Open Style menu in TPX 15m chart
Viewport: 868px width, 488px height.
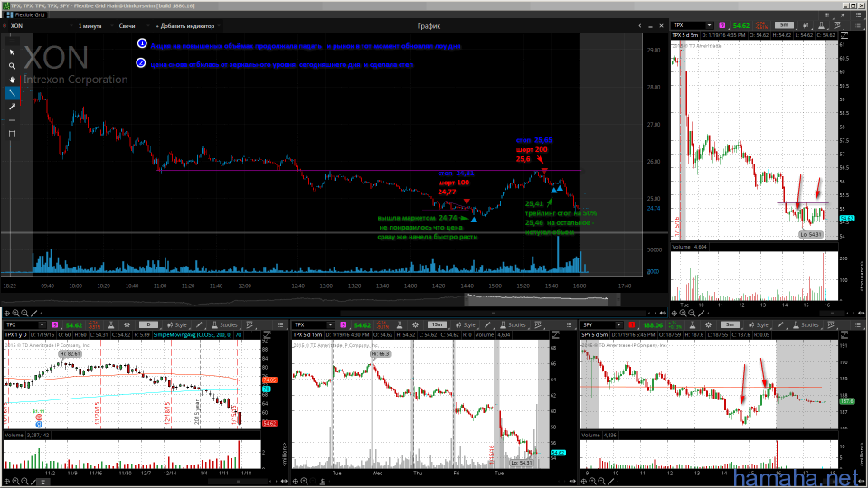(x=466, y=324)
